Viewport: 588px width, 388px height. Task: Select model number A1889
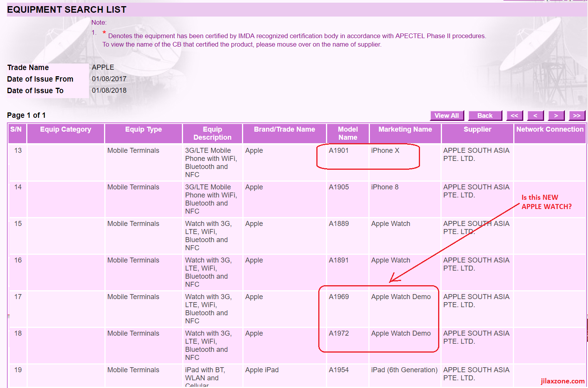pyautogui.click(x=339, y=224)
